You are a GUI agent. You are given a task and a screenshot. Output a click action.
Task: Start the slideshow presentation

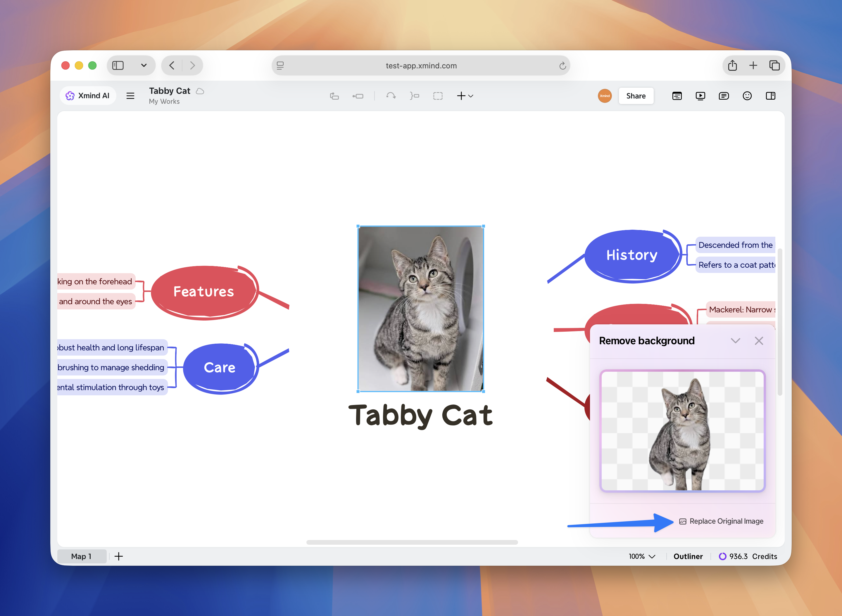700,96
